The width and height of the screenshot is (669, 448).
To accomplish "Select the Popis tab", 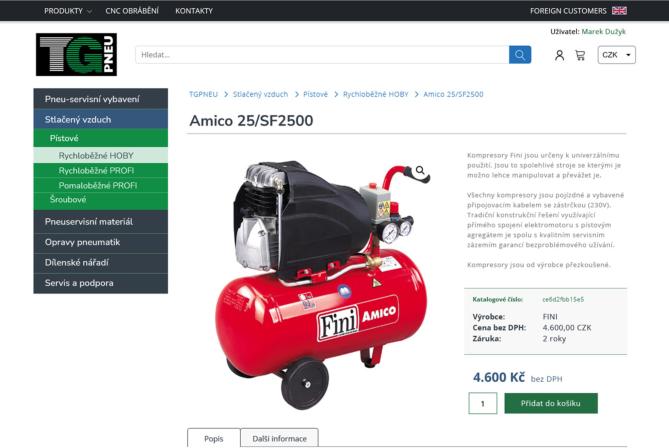I will (x=214, y=438).
